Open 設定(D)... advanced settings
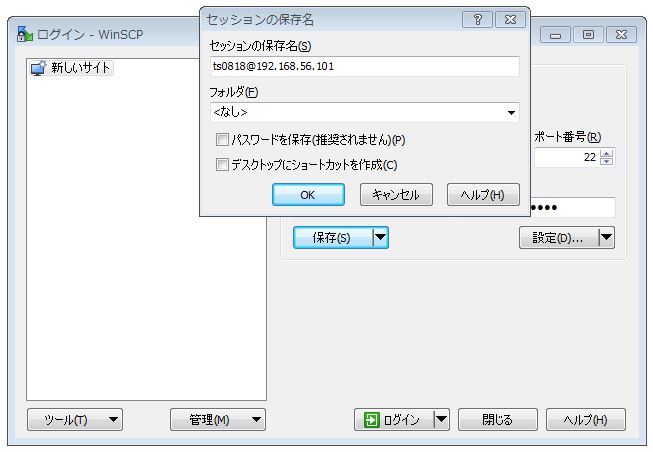Viewport: 653px width, 452px height. [559, 237]
